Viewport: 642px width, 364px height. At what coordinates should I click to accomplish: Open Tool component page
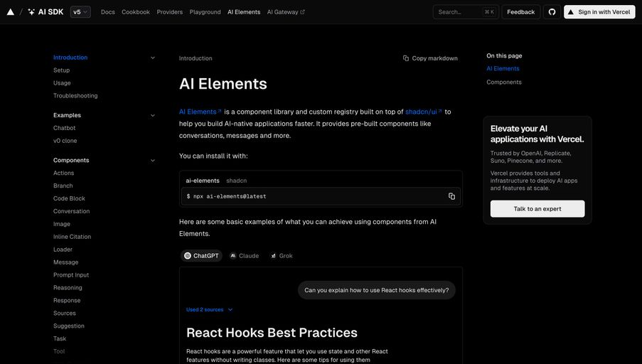59,351
